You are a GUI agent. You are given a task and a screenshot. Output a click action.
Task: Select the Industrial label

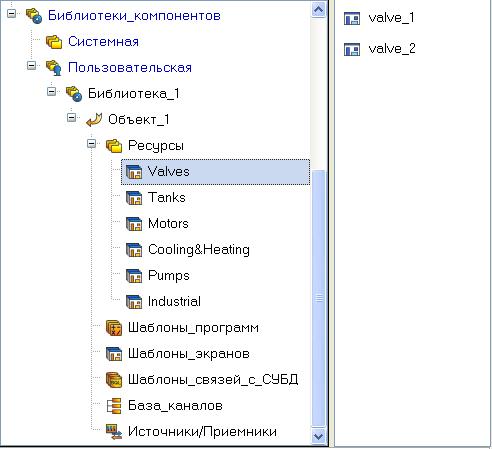coord(174,302)
